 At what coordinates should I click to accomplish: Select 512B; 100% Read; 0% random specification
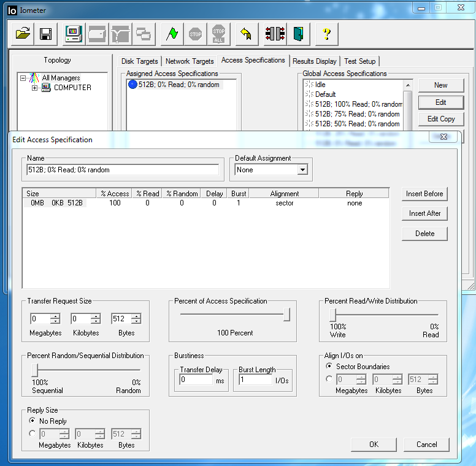[x=354, y=104]
